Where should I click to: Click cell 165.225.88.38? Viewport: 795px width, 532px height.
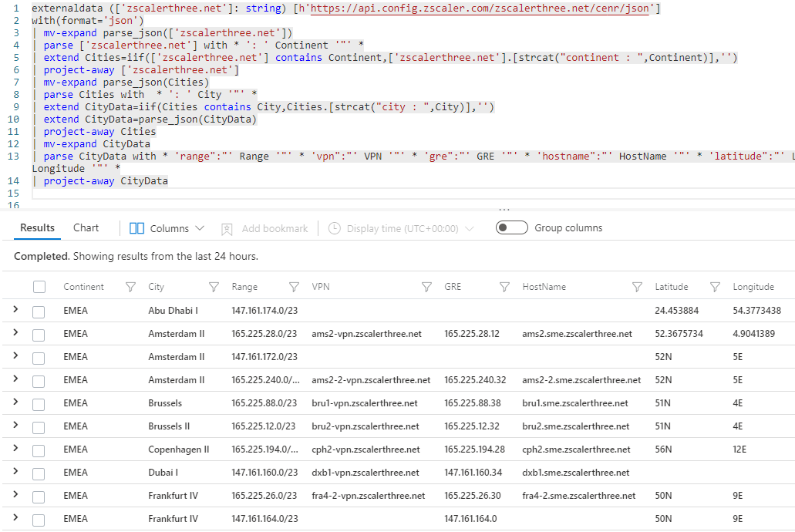click(x=473, y=403)
